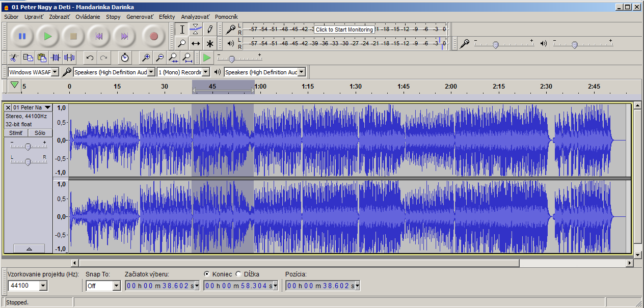
Task: Toggle Sync-Lock tracks clock icon
Action: [125, 58]
